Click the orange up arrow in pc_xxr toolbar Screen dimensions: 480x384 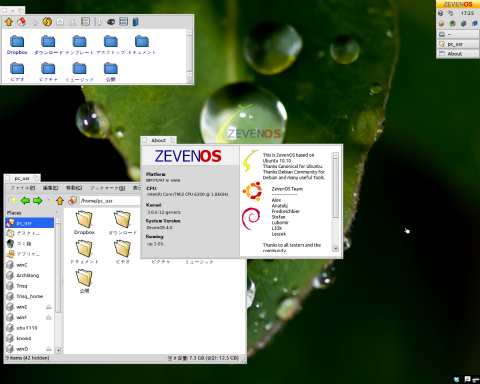(x=60, y=201)
